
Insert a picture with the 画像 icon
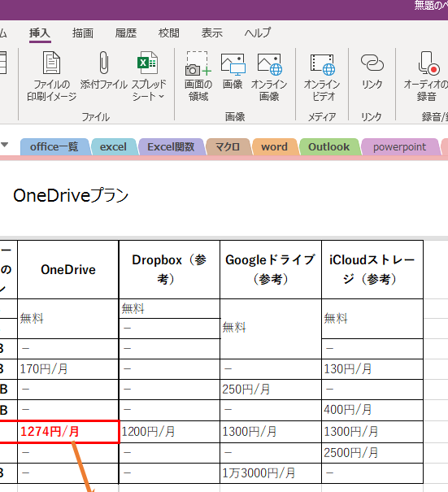[x=233, y=64]
